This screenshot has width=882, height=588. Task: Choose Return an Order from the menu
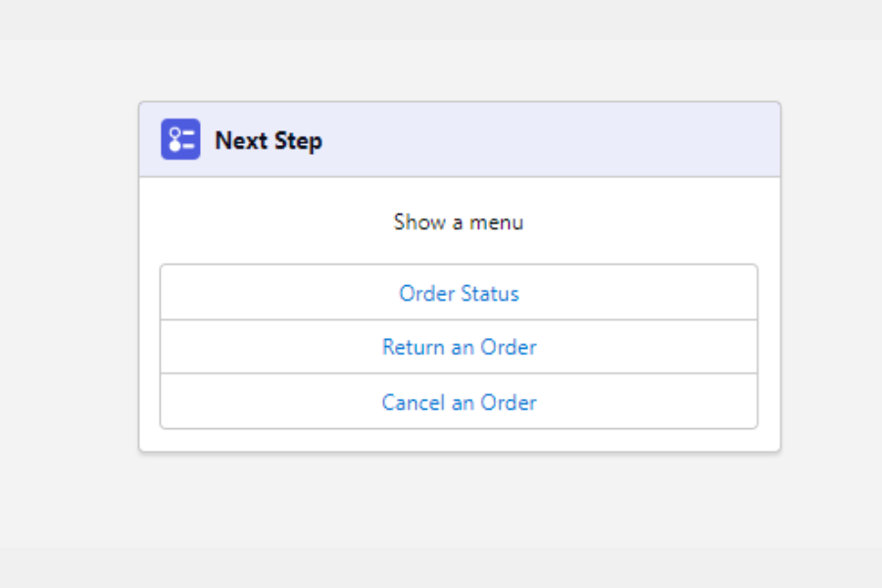tap(459, 347)
